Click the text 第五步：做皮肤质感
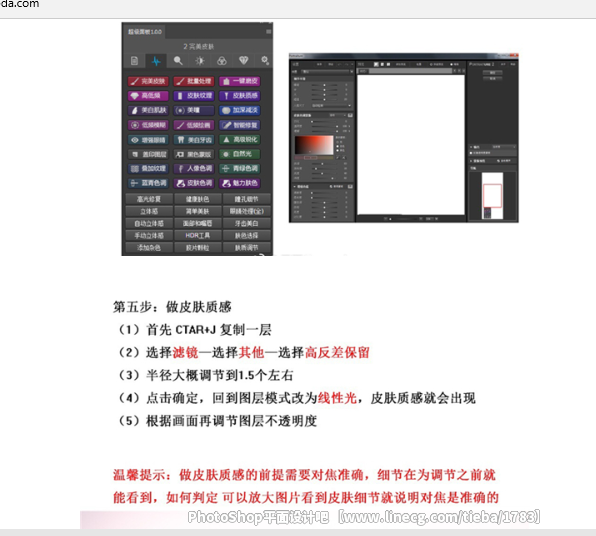 tap(172, 307)
